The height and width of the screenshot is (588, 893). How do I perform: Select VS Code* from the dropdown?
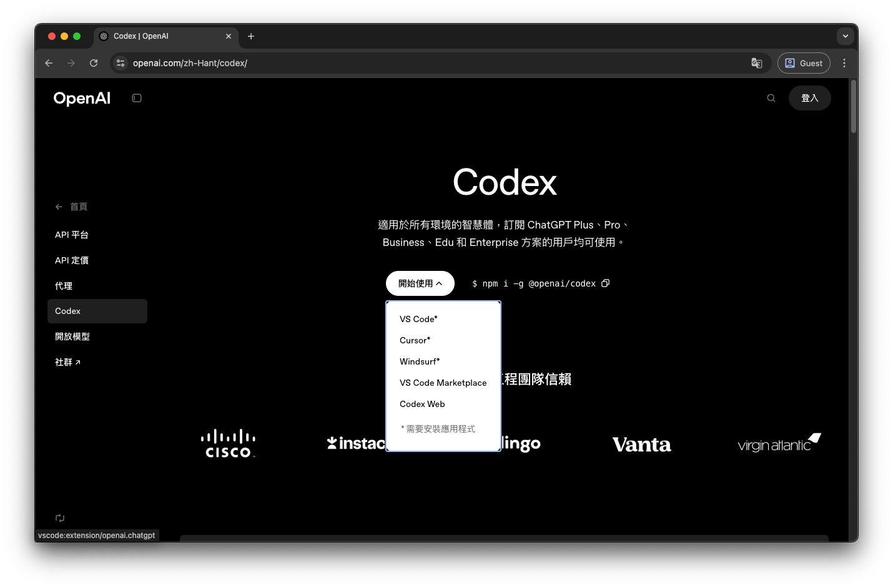tap(418, 319)
